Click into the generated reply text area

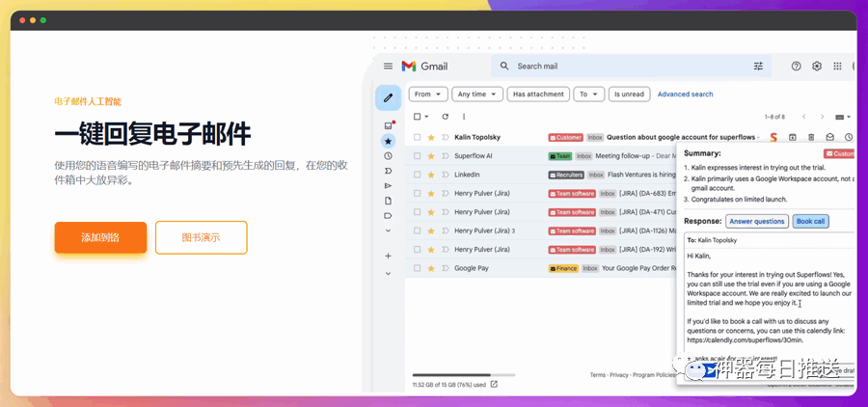770,305
